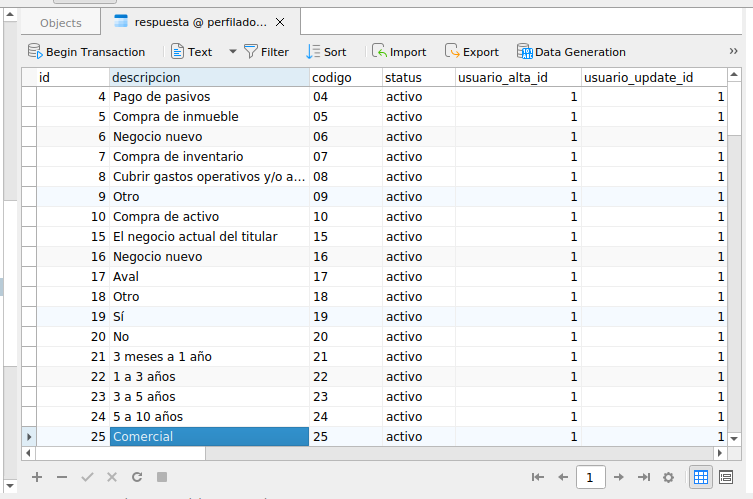Go to the previous page arrow

pos(563,478)
